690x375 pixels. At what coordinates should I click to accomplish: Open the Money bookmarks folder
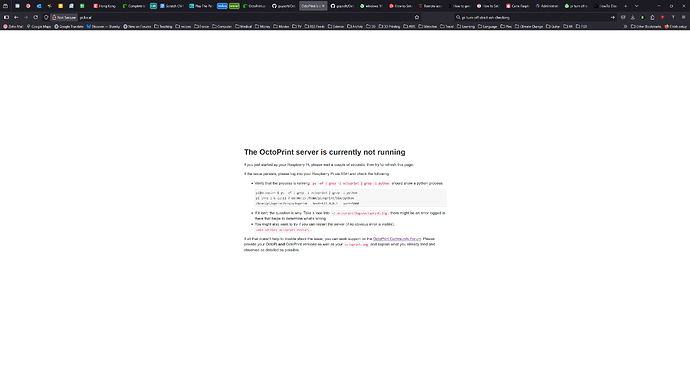tap(263, 26)
